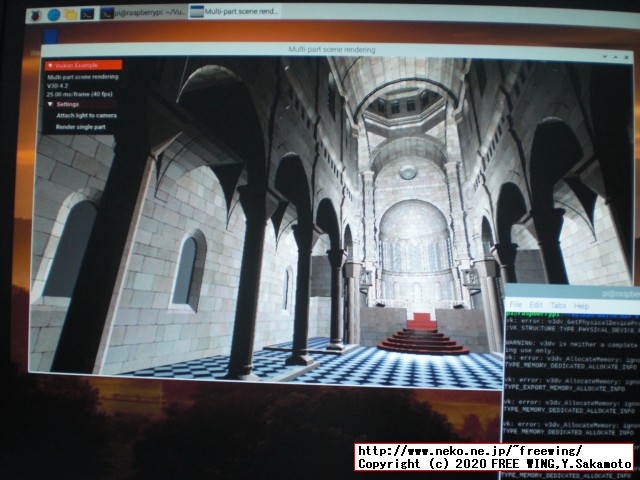Click 'Multi-part scene rendering' overlay title text
Image resolution: width=640 pixels, height=480 pixels.
pyautogui.click(x=83, y=77)
